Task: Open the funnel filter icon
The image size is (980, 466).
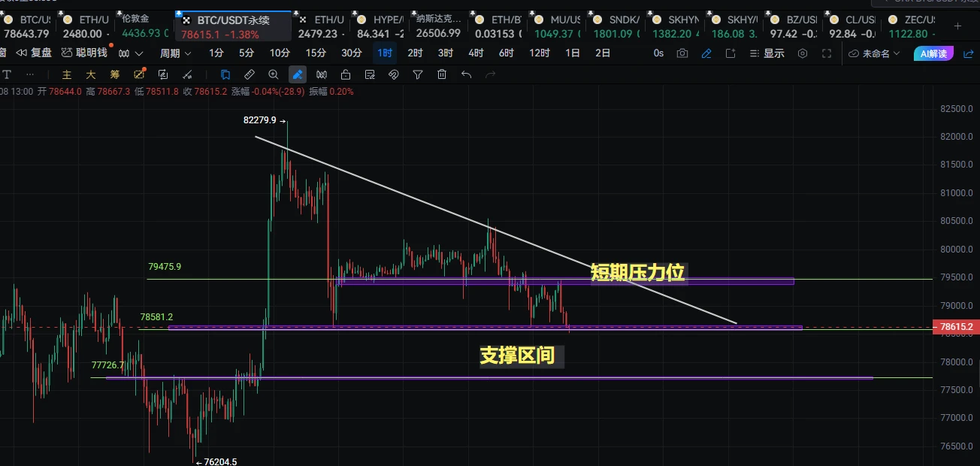Action: [418, 74]
